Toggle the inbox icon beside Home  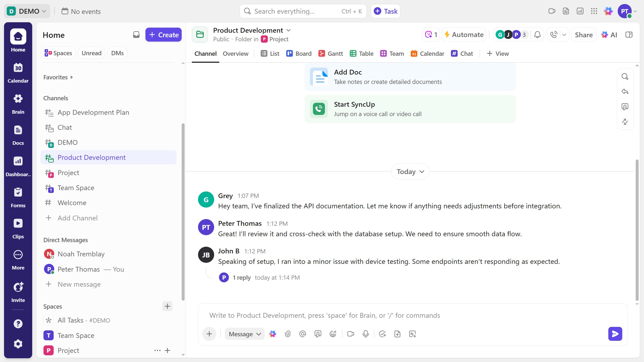[x=136, y=35]
